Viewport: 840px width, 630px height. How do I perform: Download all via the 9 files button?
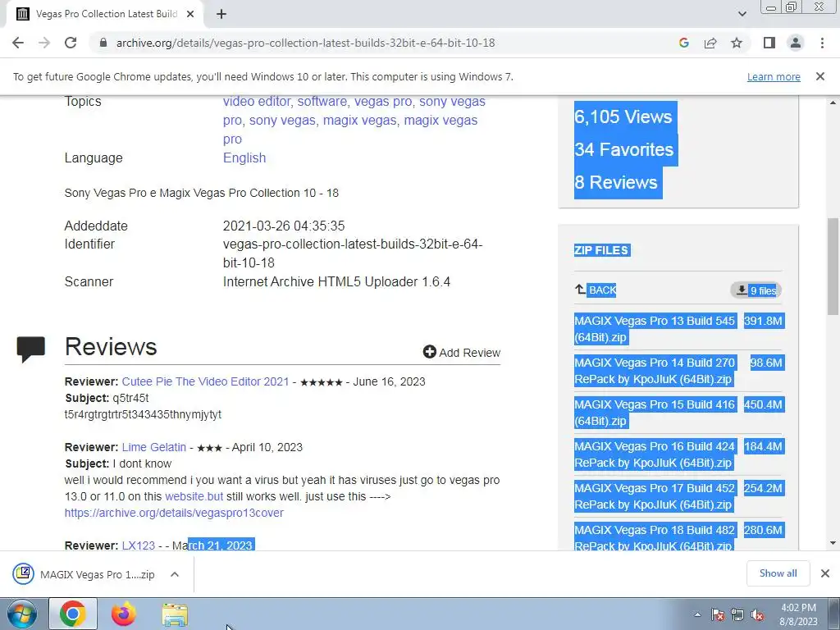pos(756,290)
